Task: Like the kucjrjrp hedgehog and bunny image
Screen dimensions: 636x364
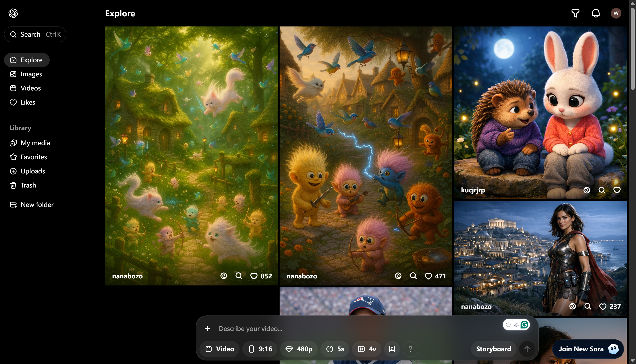Action: 617,190
